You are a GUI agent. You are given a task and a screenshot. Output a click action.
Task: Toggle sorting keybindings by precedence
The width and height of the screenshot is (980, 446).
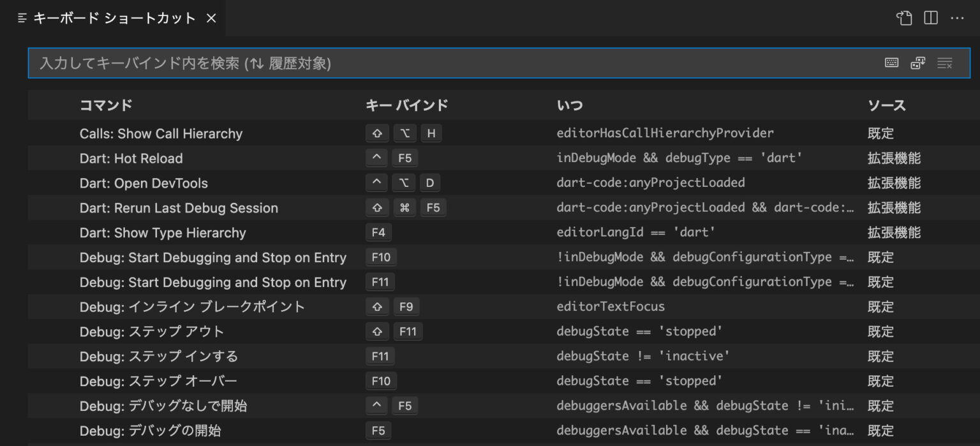(x=917, y=63)
